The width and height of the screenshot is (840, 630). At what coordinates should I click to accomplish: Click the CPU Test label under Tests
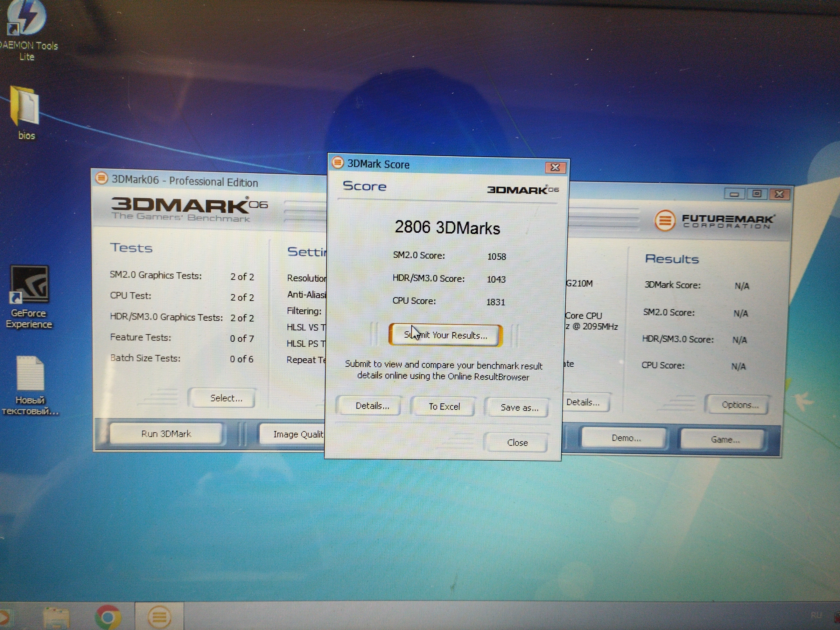(130, 295)
